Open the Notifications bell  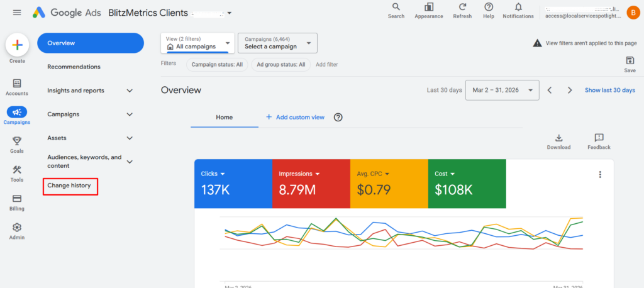point(518,8)
